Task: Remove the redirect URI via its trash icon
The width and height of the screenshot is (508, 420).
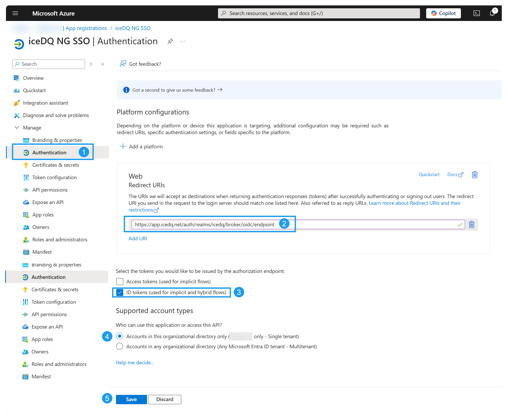Action: pyautogui.click(x=471, y=225)
